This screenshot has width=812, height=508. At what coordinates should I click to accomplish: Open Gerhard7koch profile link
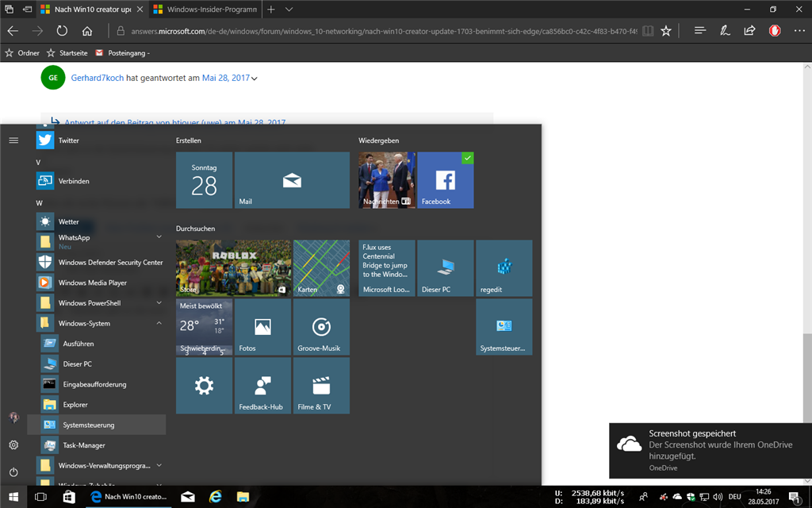[98, 78]
